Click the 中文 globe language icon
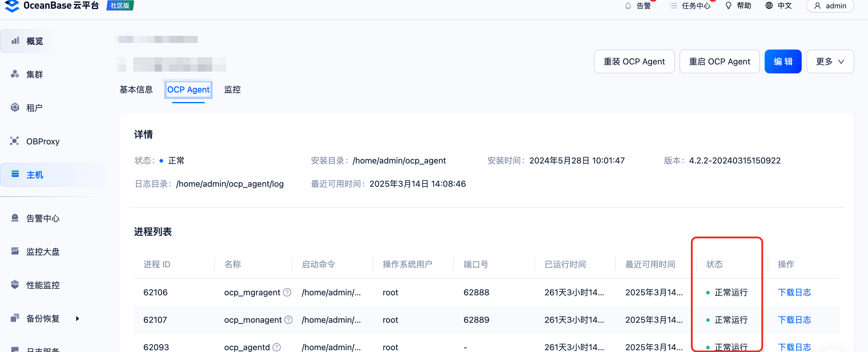This screenshot has width=868, height=352. pyautogui.click(x=769, y=6)
